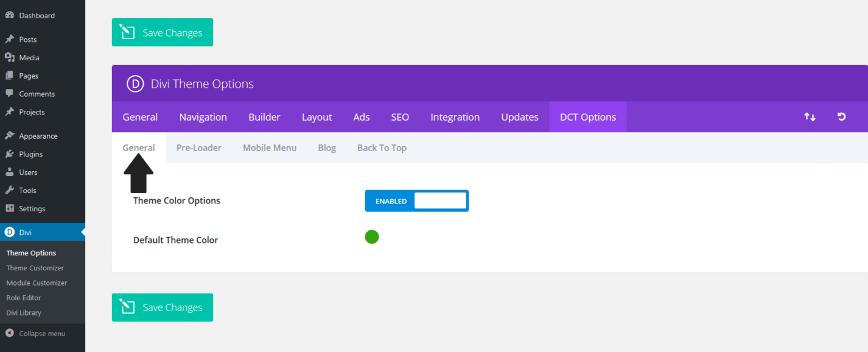This screenshot has height=352, width=868.
Task: Click the Divi logo in Theme Options header
Action: pyautogui.click(x=135, y=83)
